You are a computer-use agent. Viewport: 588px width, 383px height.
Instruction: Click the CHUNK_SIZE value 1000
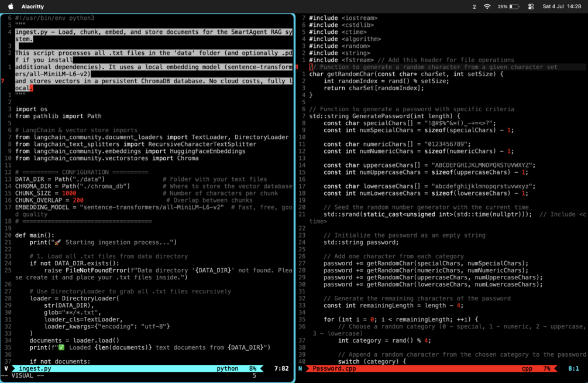tap(69, 193)
